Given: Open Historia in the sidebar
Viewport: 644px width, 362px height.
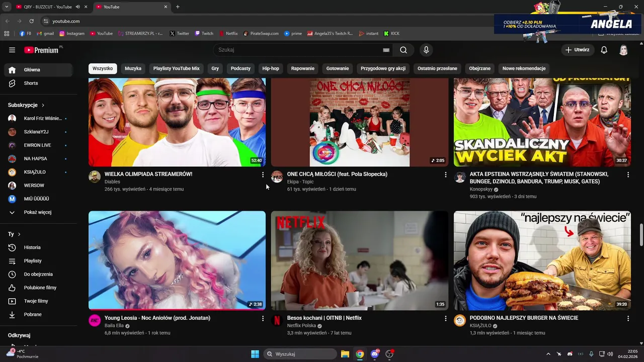Looking at the screenshot, I should (x=38, y=247).
